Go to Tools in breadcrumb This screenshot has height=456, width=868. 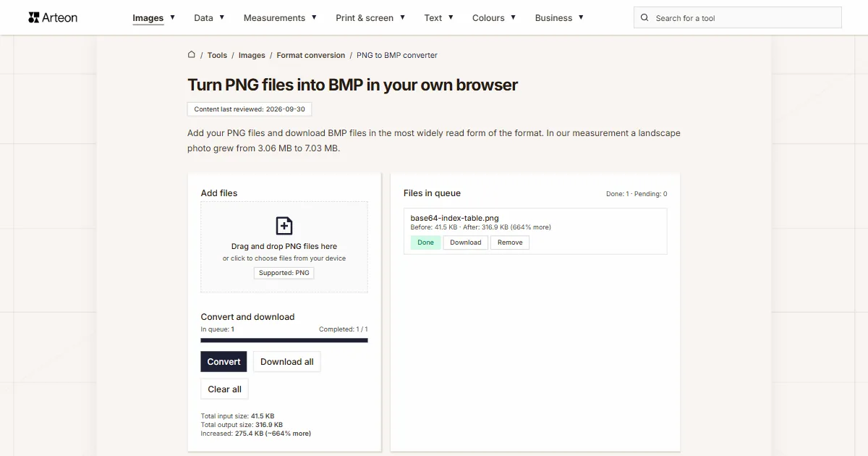[217, 55]
